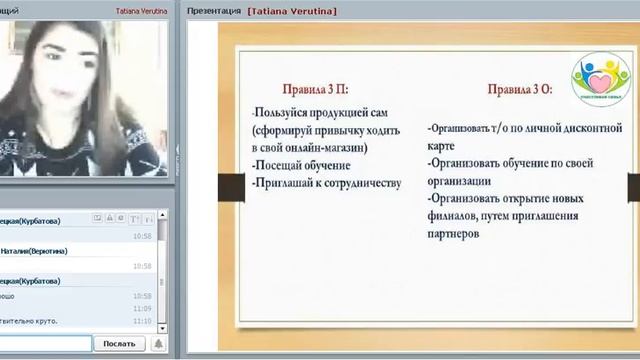Click the Tatiana Verutina name above the webcam

point(141,11)
